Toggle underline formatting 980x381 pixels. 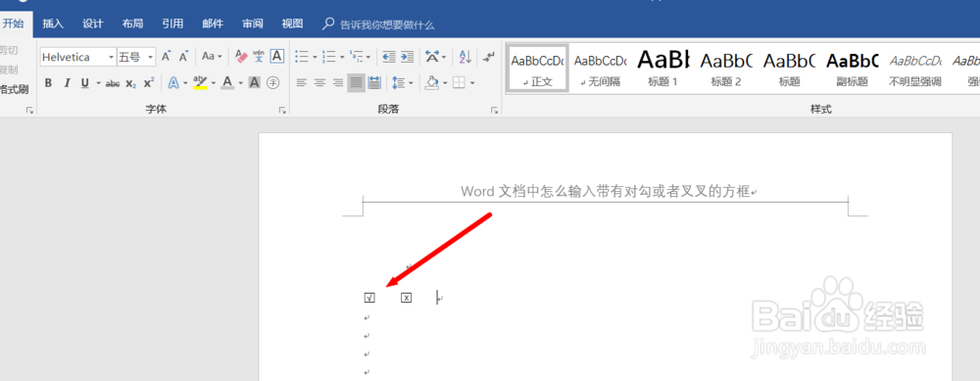click(x=84, y=83)
